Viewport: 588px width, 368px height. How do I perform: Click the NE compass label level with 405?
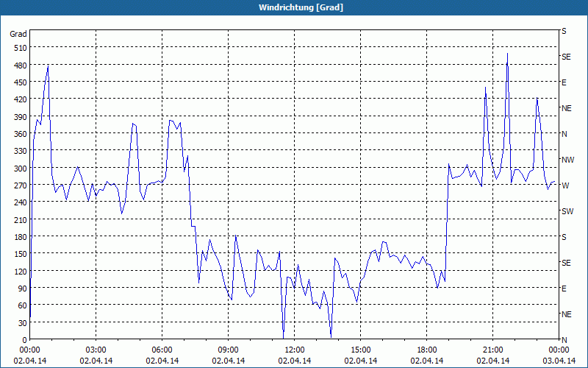(567, 108)
